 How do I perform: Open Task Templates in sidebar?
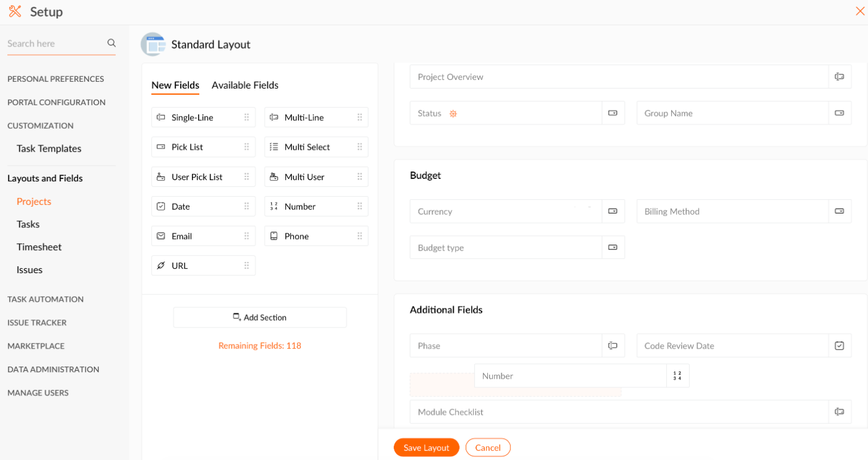(x=49, y=149)
